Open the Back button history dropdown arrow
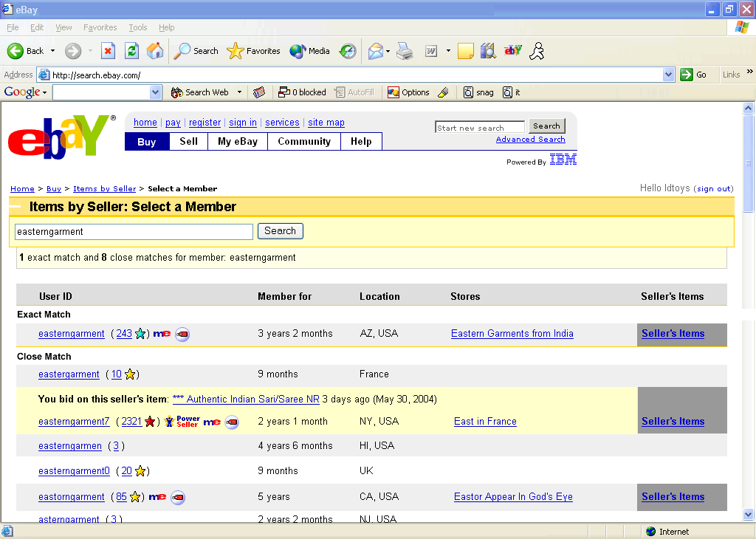756x545 pixels. [x=52, y=51]
